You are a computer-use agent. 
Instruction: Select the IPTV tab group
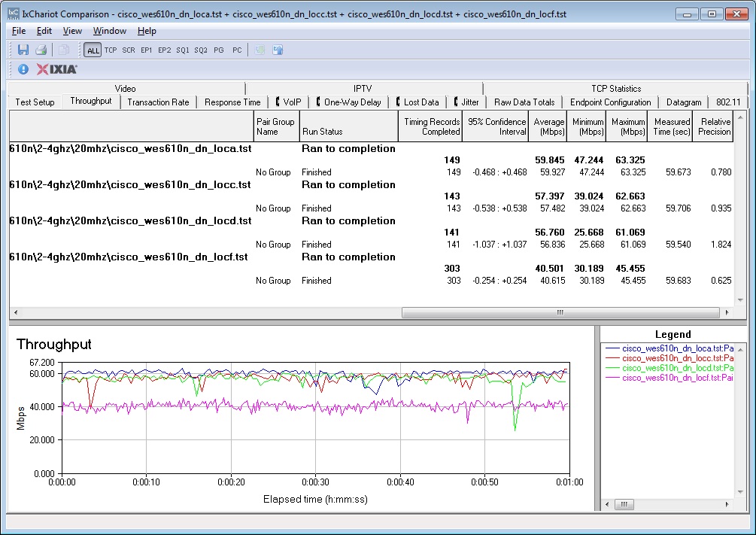click(x=363, y=88)
